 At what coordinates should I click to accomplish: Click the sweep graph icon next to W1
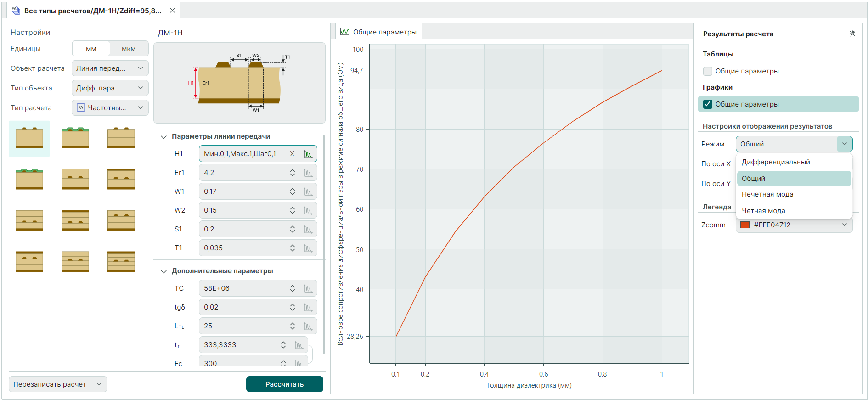(x=308, y=192)
